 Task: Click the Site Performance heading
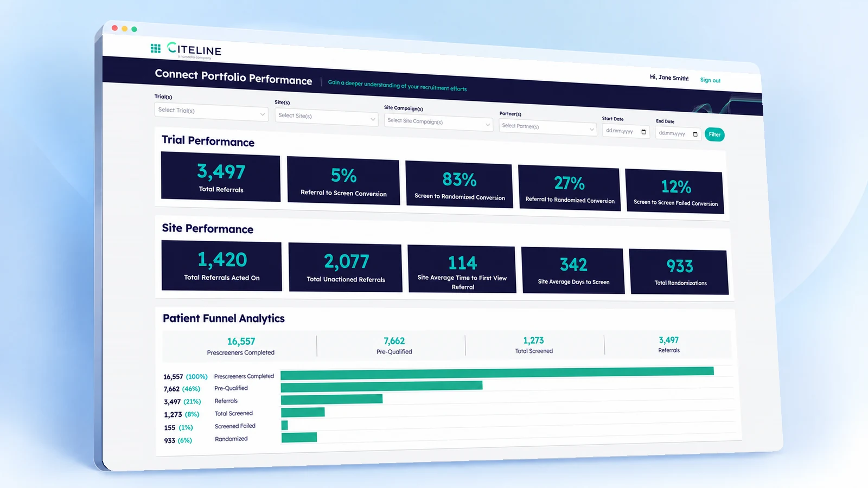point(207,228)
